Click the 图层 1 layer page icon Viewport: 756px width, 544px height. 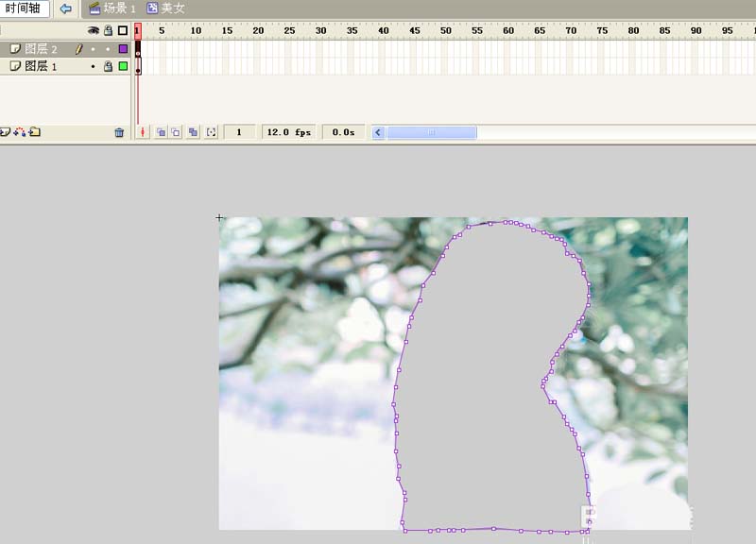15,66
